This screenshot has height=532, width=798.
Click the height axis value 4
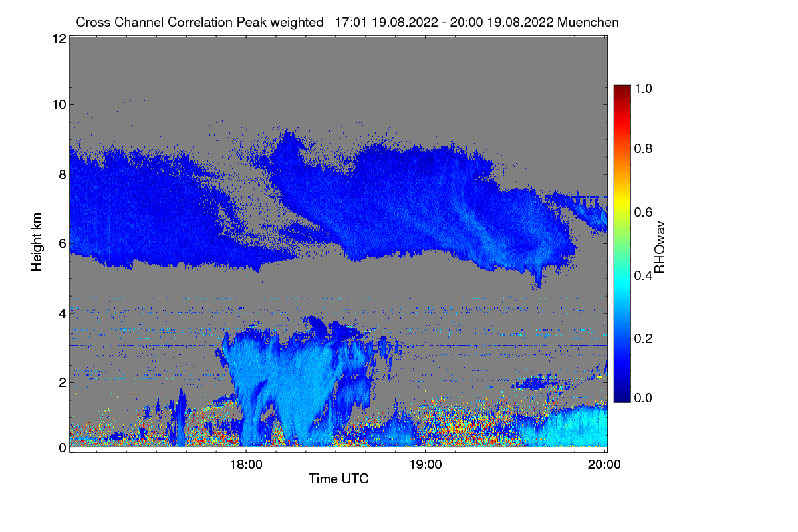point(63,313)
